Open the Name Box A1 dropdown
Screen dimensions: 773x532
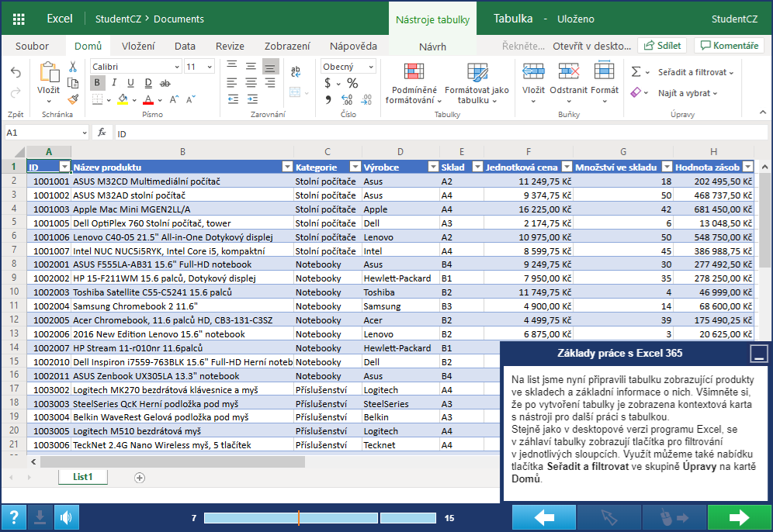(85, 133)
